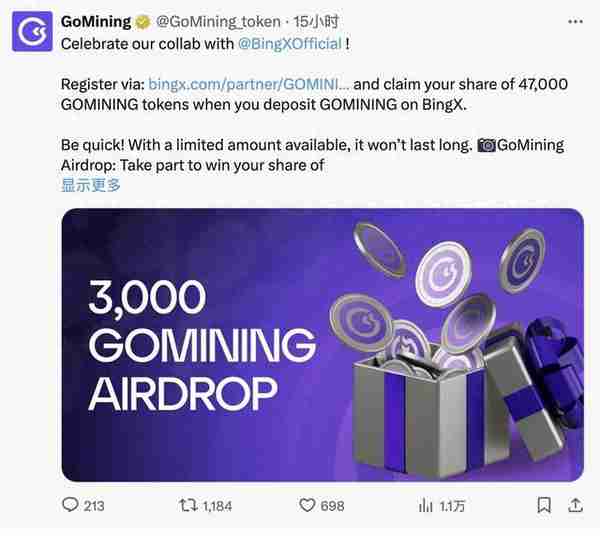Bookmark this post
The height and width of the screenshot is (536, 600).
coord(544,505)
